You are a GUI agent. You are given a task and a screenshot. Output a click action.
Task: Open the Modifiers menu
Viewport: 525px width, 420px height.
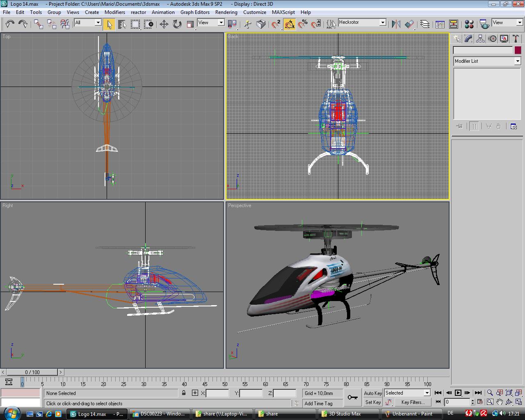115,12
